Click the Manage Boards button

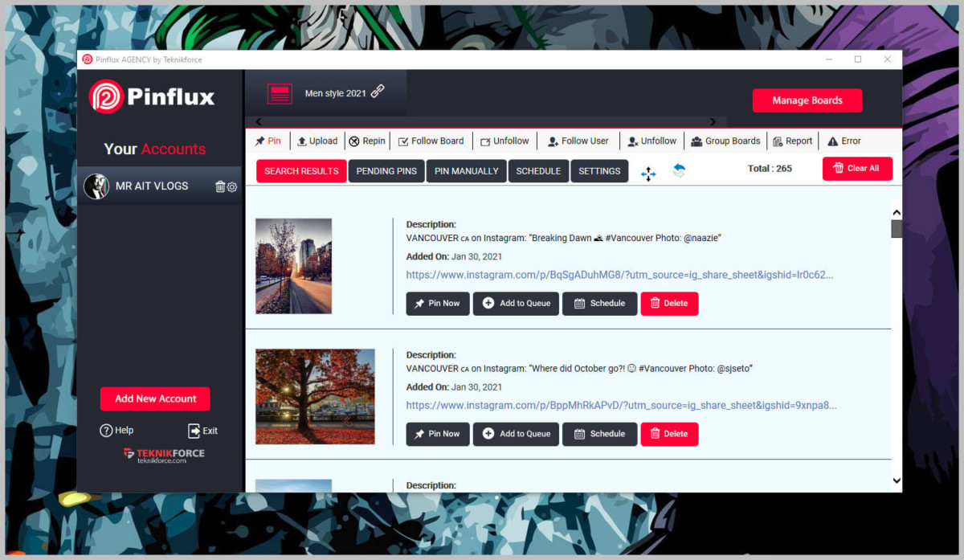click(x=807, y=100)
